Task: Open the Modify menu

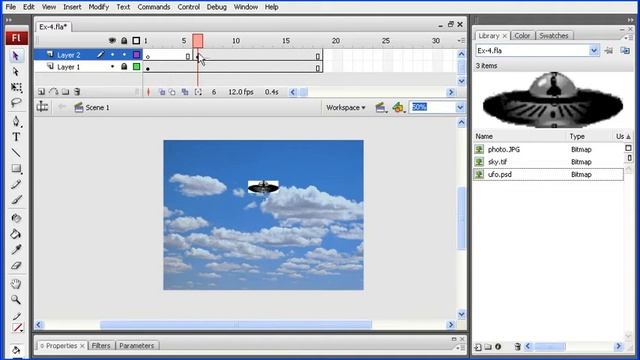Action: [99, 7]
